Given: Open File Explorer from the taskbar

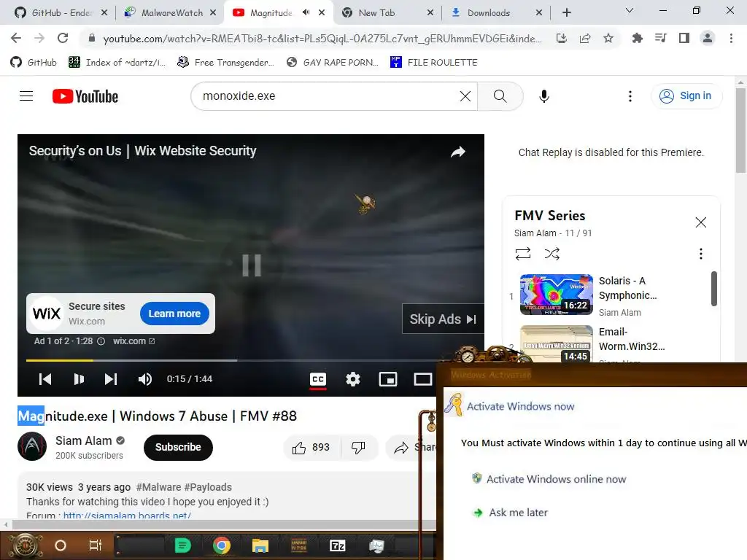Looking at the screenshot, I should 260,545.
